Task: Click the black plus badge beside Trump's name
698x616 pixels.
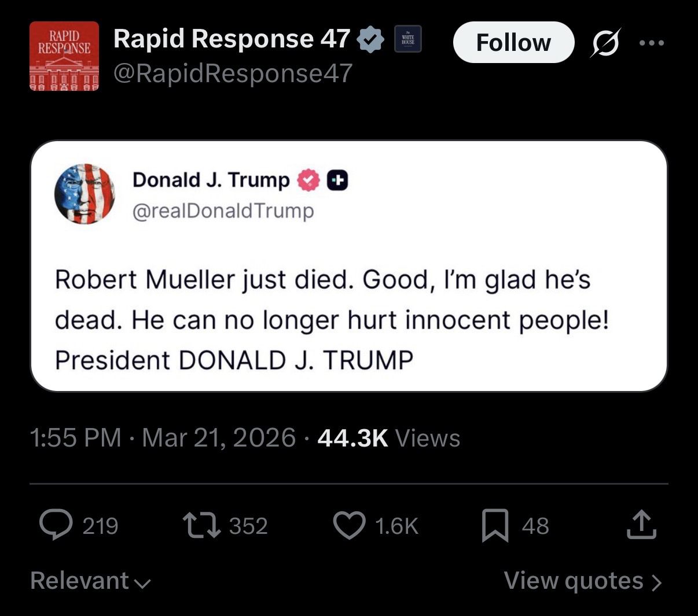Action: click(x=337, y=180)
